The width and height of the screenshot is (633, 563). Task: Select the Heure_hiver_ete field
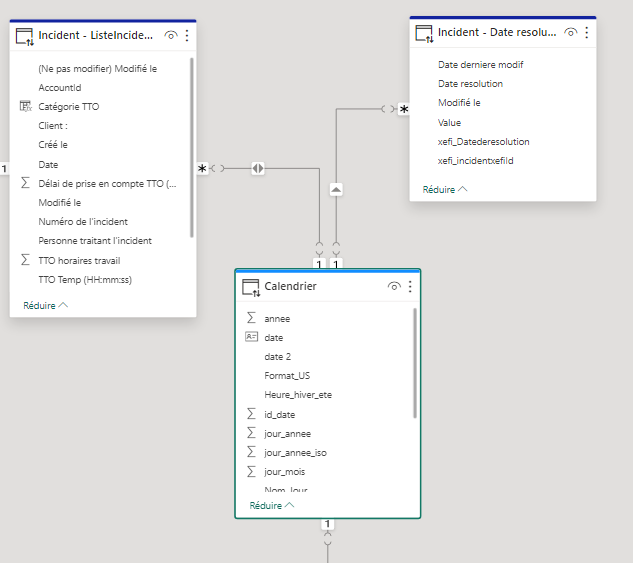(298, 395)
